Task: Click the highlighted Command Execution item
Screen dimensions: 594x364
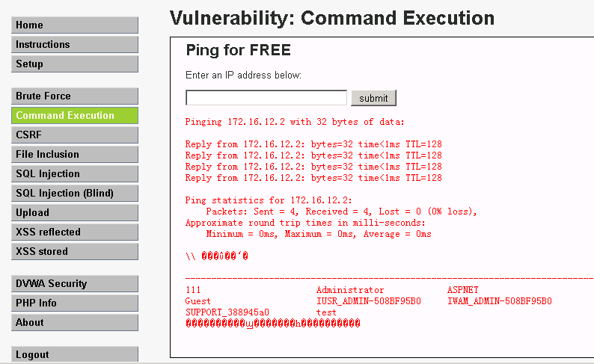Action: tap(75, 116)
